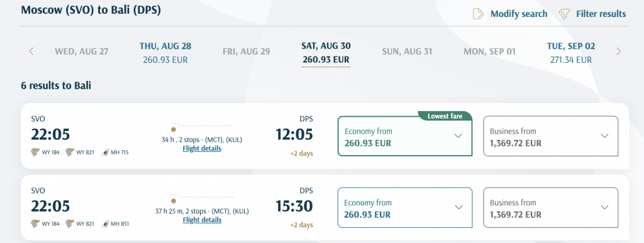The width and height of the screenshot is (644, 243).
Task: Click Oman Air logo beside WY 184 first flight
Action: (35, 153)
